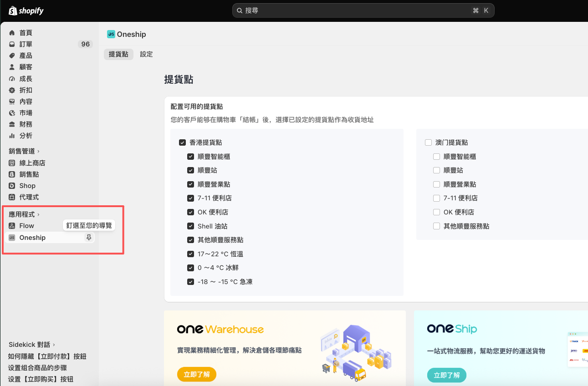Click the 財務 bank icon

coord(12,124)
